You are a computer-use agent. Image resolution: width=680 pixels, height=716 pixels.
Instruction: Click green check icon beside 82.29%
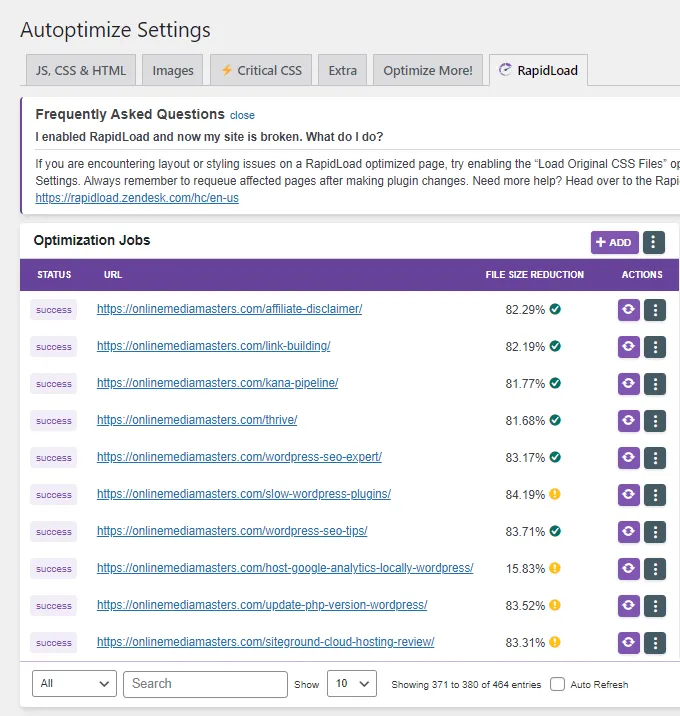point(555,309)
